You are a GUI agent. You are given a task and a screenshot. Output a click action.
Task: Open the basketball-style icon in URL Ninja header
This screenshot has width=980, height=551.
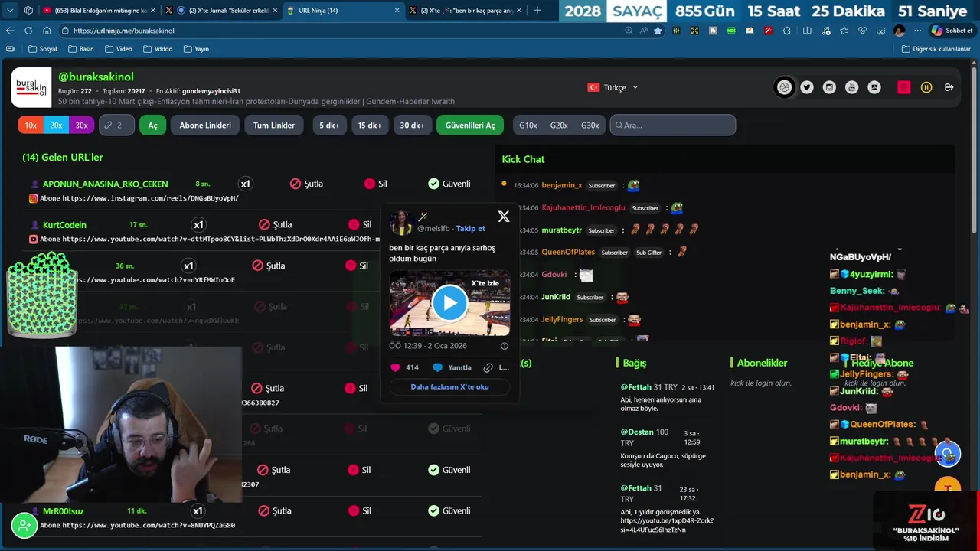coord(785,87)
